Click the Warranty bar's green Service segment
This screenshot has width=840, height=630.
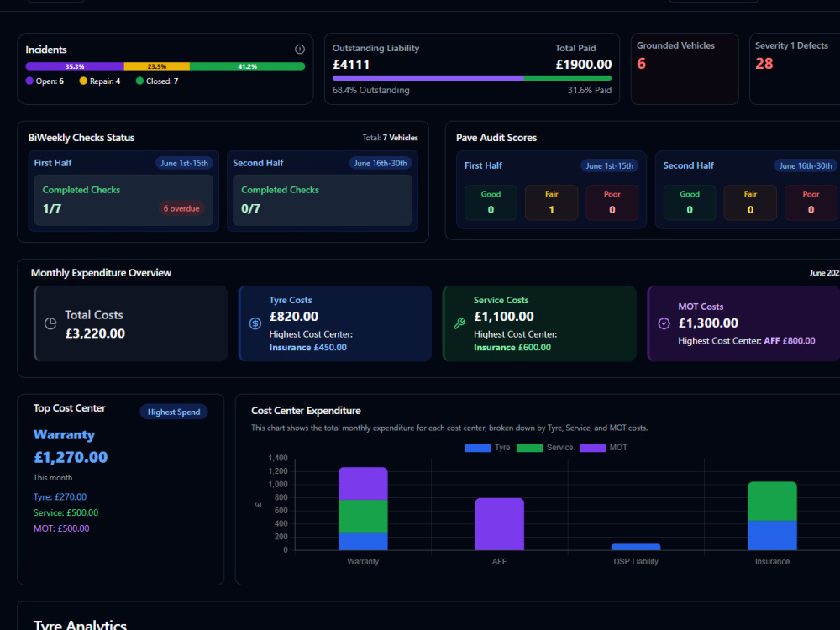coord(363,517)
